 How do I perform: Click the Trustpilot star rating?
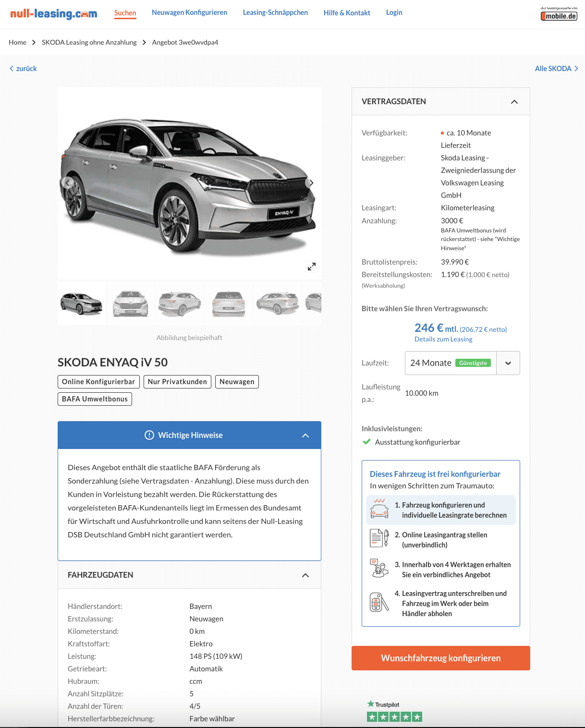[x=394, y=717]
